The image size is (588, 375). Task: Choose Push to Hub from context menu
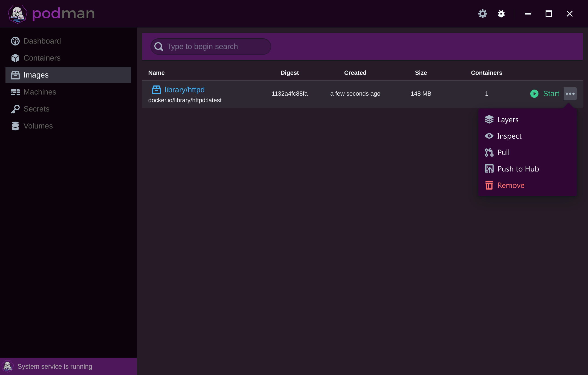tap(527, 169)
